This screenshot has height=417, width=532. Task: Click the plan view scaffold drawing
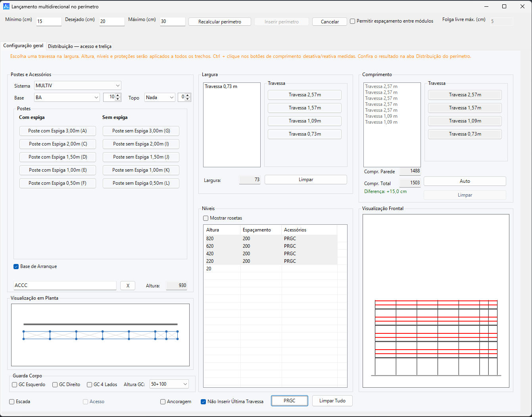tap(100, 335)
